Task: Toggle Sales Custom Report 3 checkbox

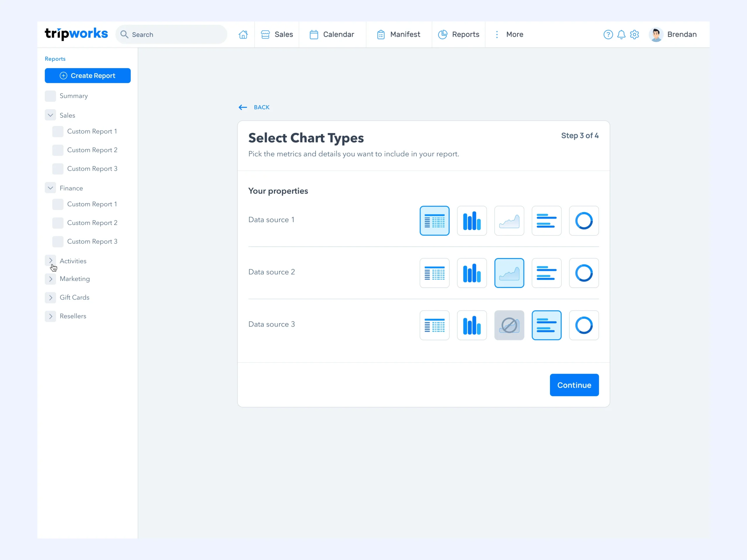Action: click(58, 169)
